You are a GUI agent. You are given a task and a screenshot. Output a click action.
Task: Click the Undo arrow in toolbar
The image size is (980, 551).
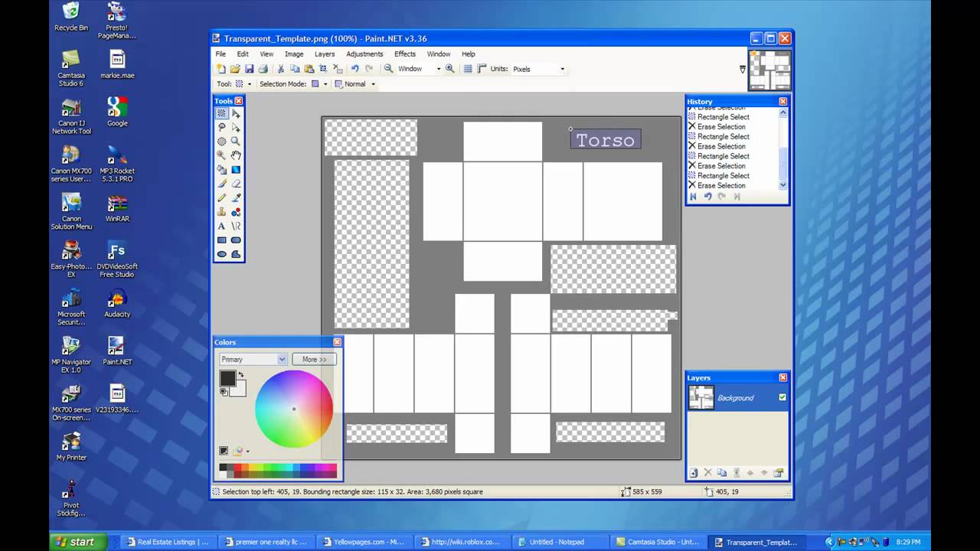point(354,69)
